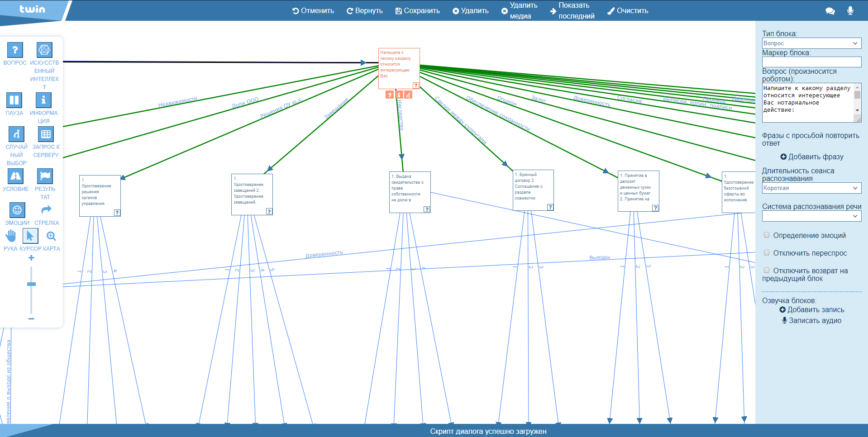The image size is (868, 437).
Task: Click Отменить in the top toolbar
Action: pyautogui.click(x=313, y=11)
